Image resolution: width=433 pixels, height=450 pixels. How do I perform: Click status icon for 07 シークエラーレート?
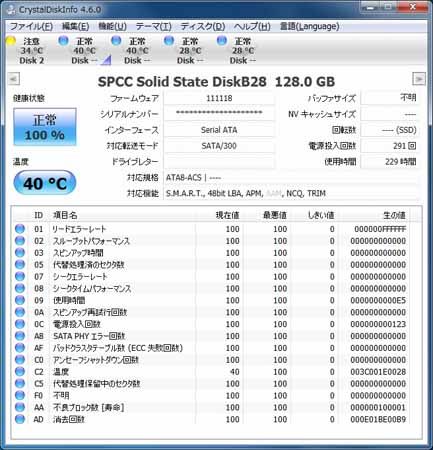click(x=20, y=277)
